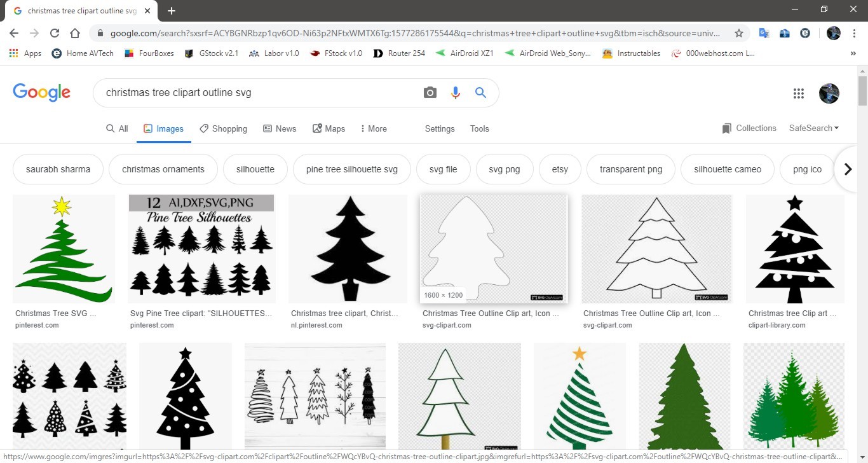Switch to the Shopping tab
868x463 pixels.
[x=223, y=128]
